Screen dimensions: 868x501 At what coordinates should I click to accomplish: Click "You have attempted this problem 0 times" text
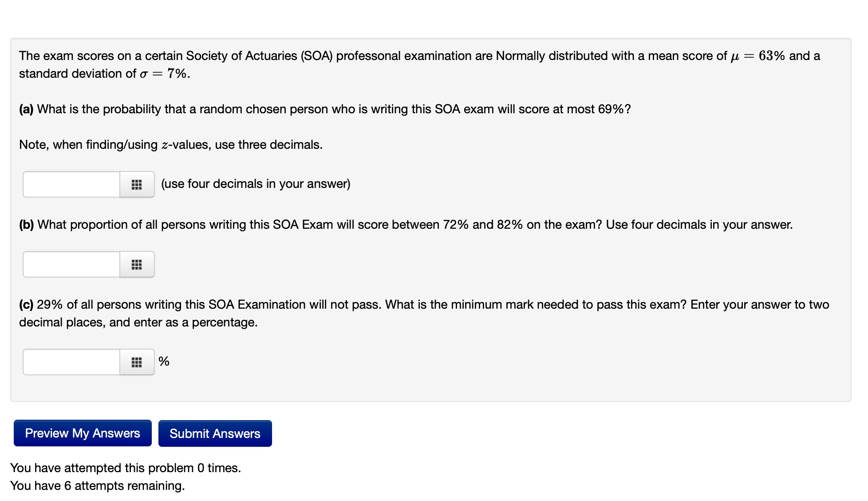pyautogui.click(x=126, y=468)
